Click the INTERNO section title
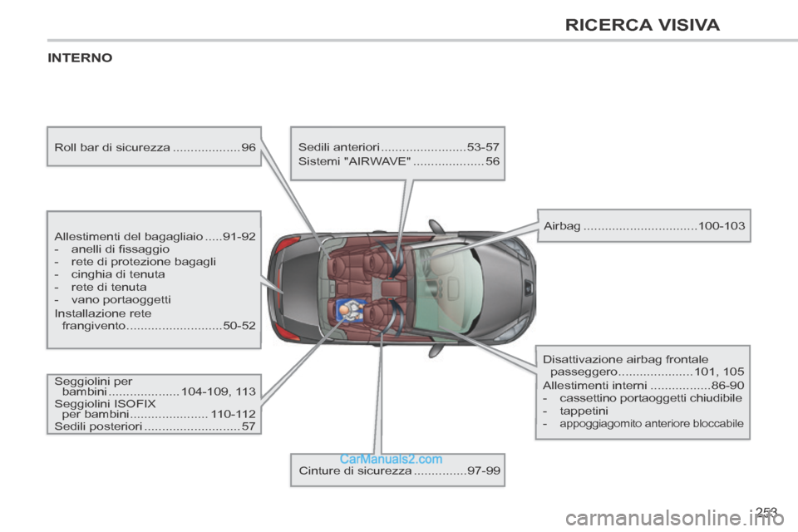 click(x=80, y=57)
